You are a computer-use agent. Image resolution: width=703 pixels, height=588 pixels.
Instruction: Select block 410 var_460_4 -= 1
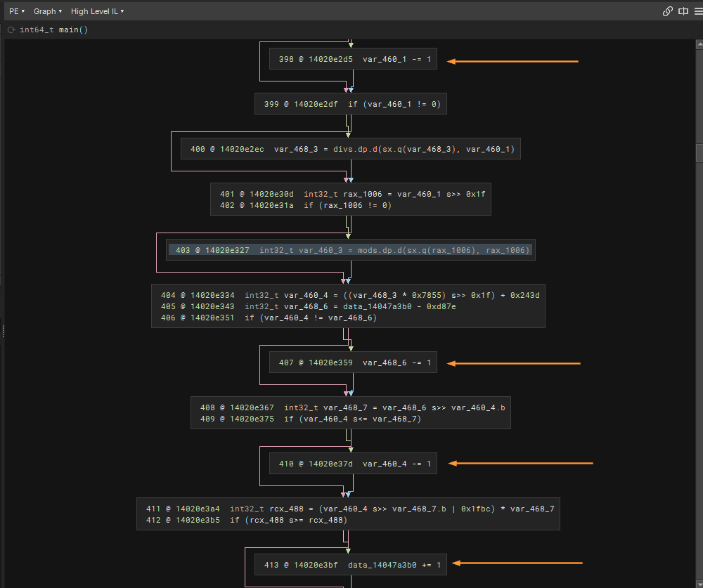pyautogui.click(x=353, y=464)
